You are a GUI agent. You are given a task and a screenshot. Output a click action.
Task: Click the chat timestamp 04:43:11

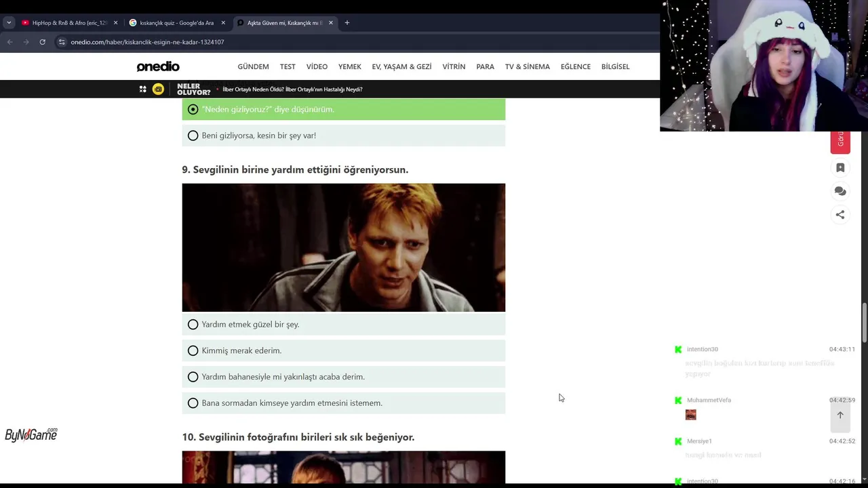(x=842, y=350)
